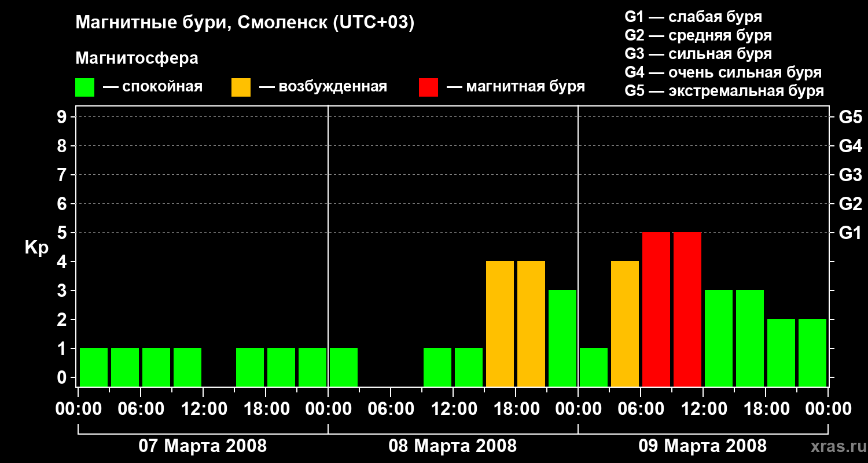Click the '08 Марта 2008' date label
The image size is (868, 463).
[453, 446]
